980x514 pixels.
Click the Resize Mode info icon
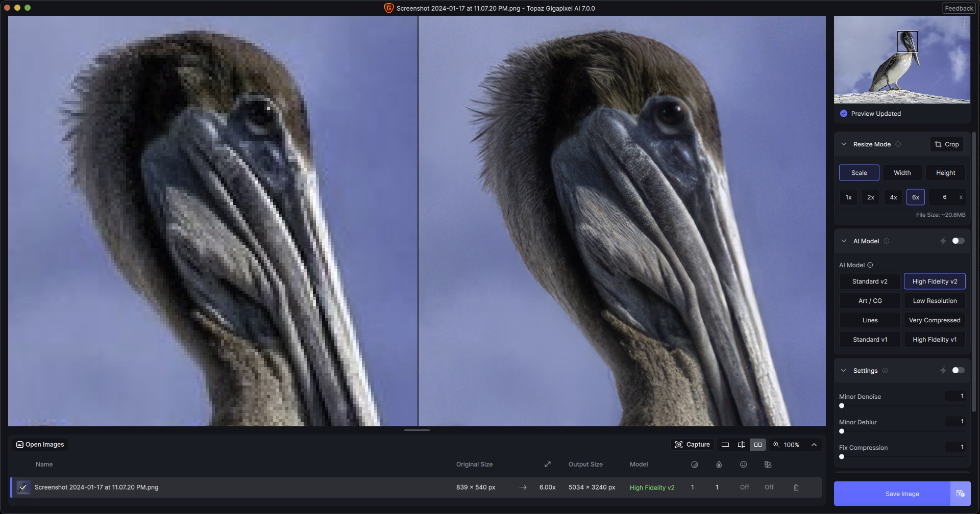pyautogui.click(x=898, y=144)
